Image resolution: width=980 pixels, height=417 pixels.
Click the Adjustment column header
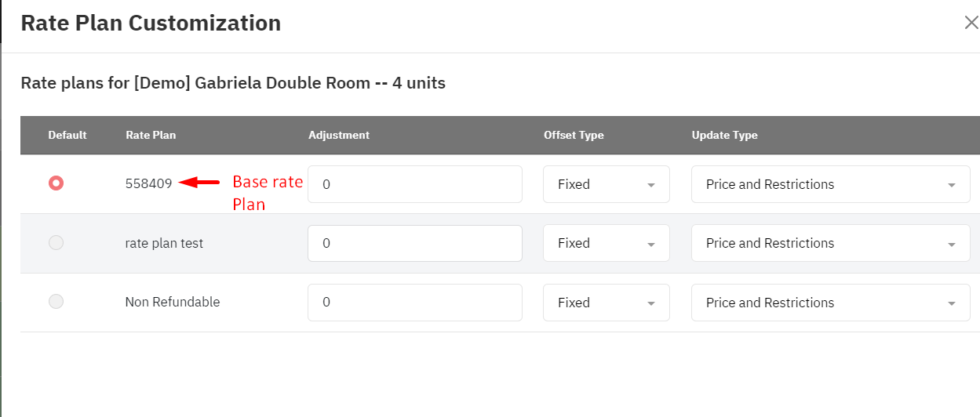(339, 135)
